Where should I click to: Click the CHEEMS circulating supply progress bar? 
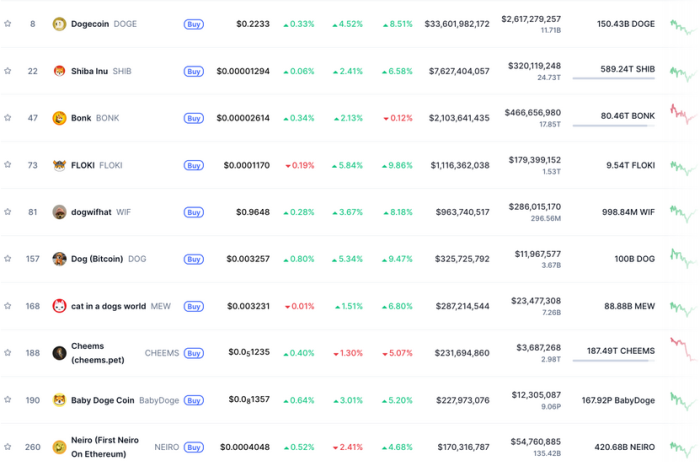pos(614,361)
